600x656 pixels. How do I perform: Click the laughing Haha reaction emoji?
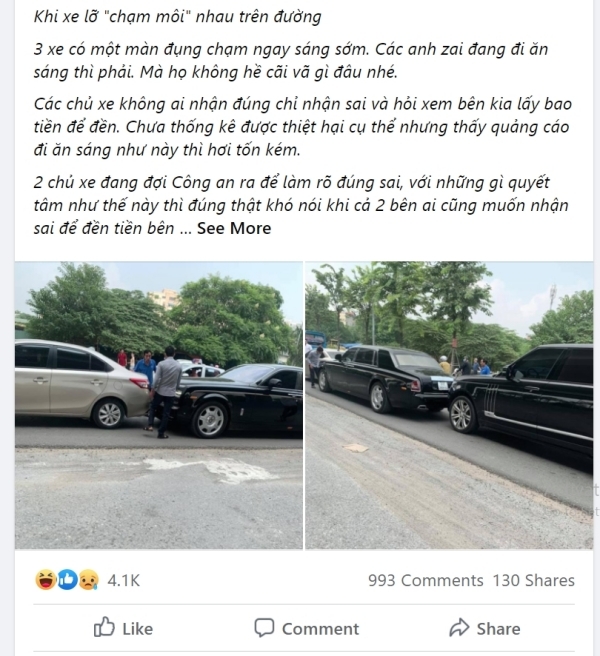pos(46,580)
